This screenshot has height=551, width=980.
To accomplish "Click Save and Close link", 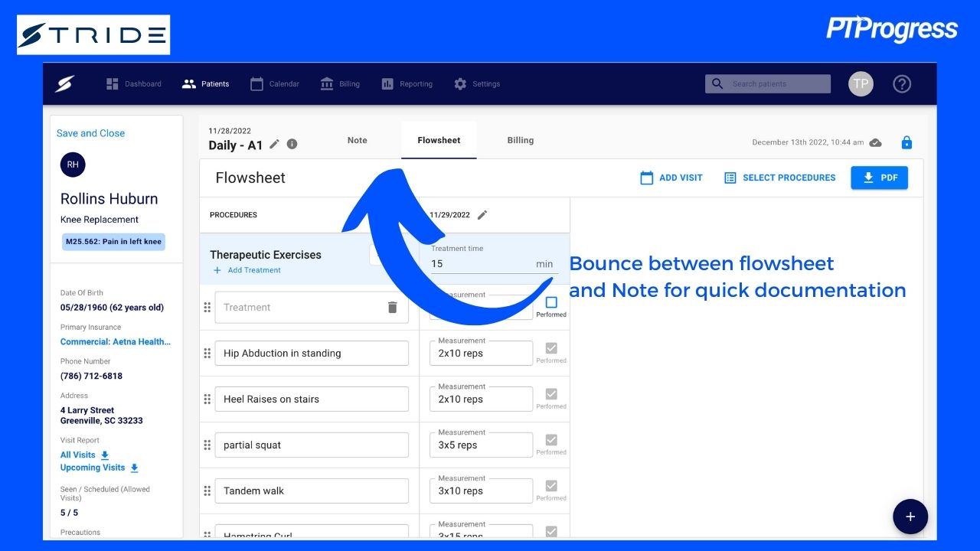I will coord(90,133).
